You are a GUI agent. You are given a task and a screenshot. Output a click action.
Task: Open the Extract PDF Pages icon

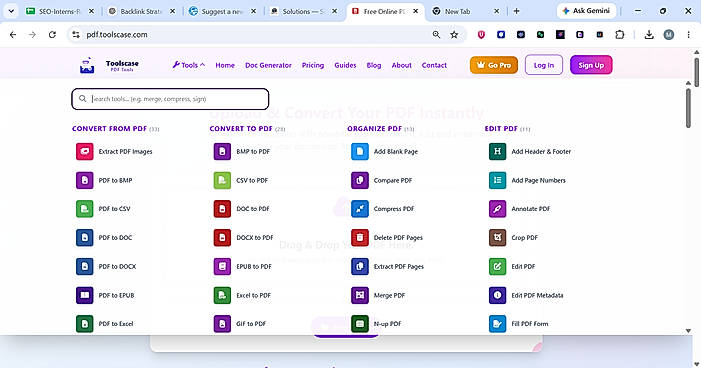pyautogui.click(x=360, y=266)
